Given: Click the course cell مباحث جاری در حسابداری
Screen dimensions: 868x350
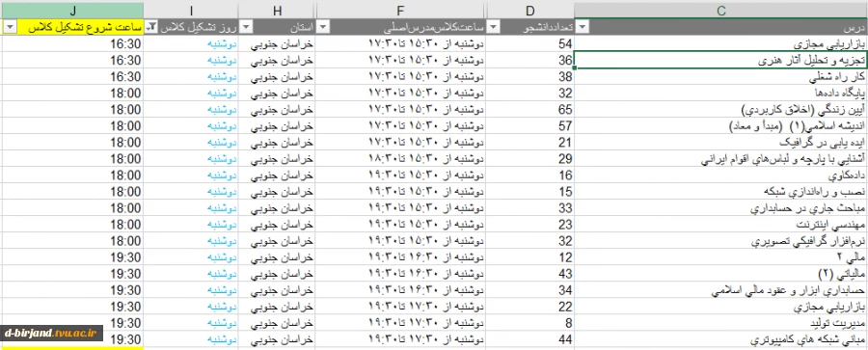Looking at the screenshot, I should (721, 208).
